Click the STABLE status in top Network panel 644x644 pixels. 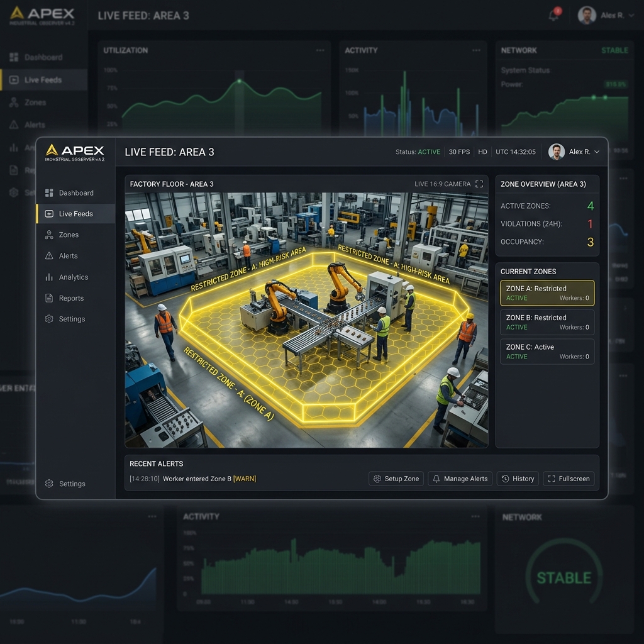(x=614, y=50)
